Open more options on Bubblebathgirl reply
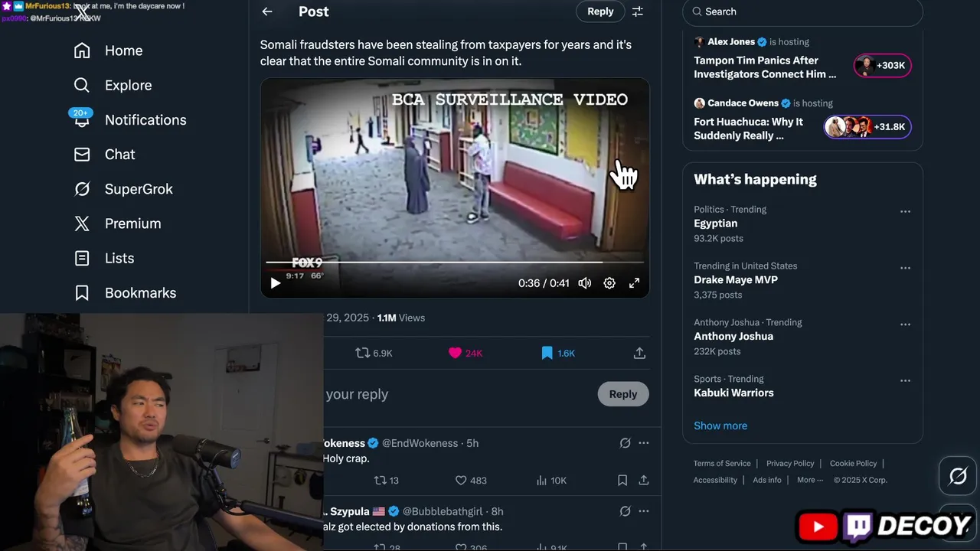Viewport: 980px width, 551px height. pyautogui.click(x=643, y=511)
